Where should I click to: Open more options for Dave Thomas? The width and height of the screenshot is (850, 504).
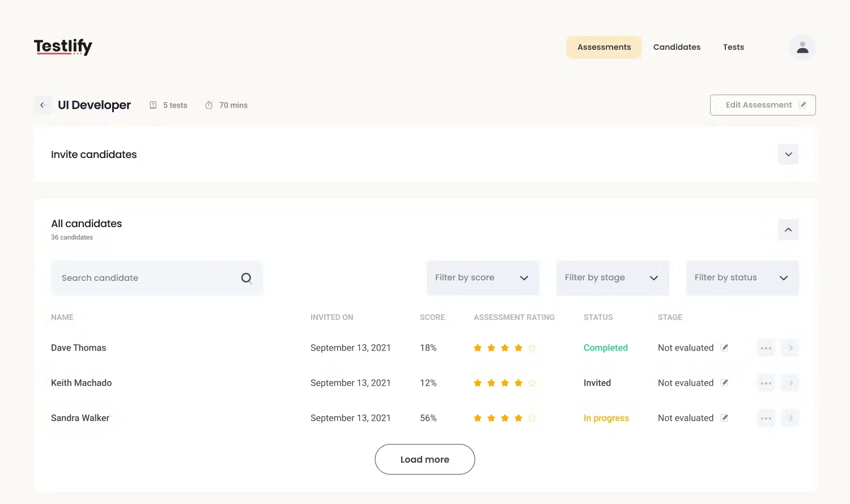pos(766,348)
